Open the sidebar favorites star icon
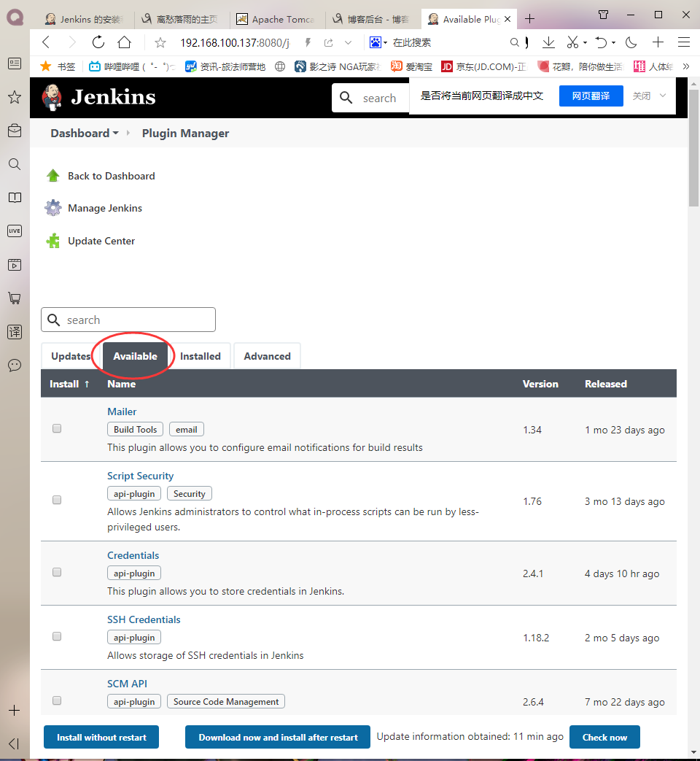The image size is (700, 761). click(x=15, y=97)
